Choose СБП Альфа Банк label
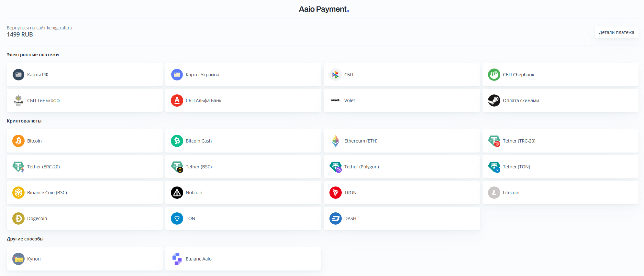Screen dimensions: 644x276 [x=204, y=101]
